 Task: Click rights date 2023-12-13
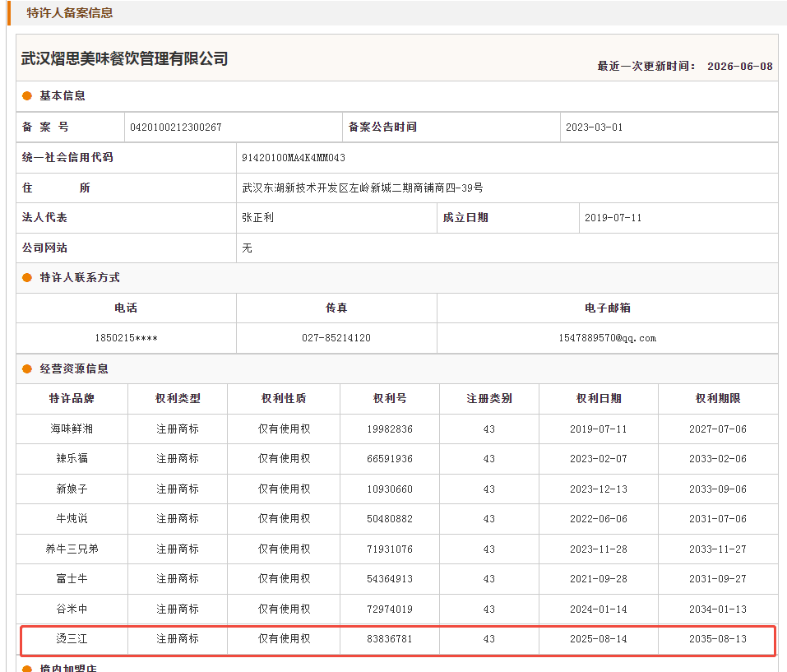pos(599,489)
